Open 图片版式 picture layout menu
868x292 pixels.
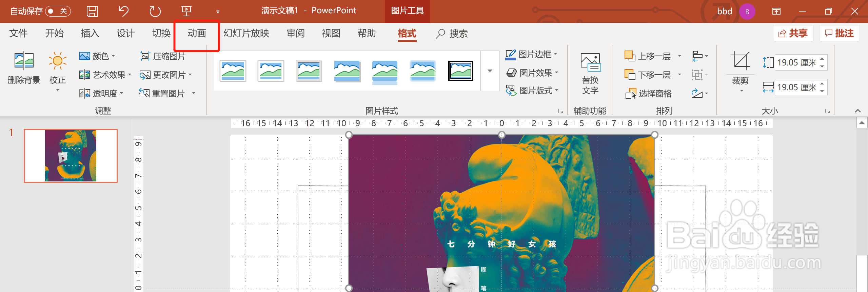coord(532,91)
